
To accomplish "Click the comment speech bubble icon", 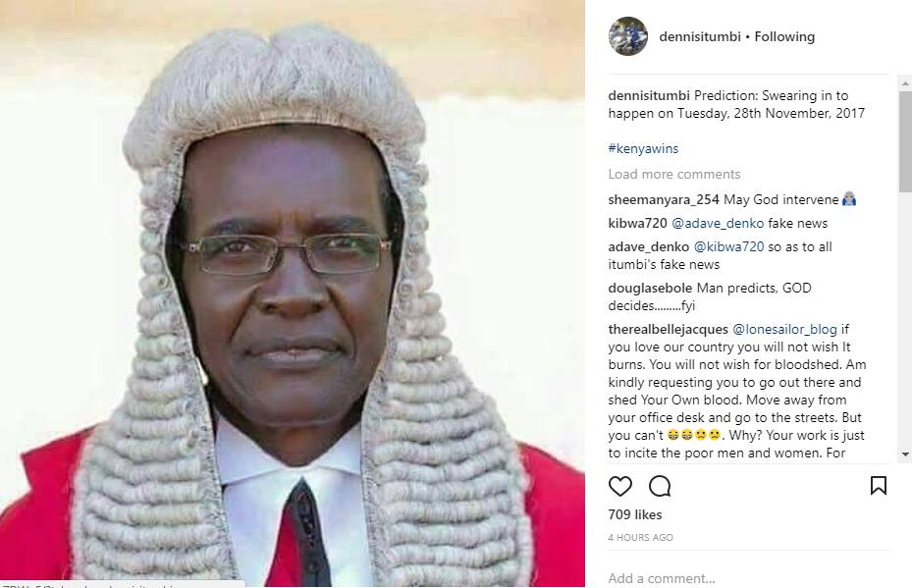I will coord(660,486).
